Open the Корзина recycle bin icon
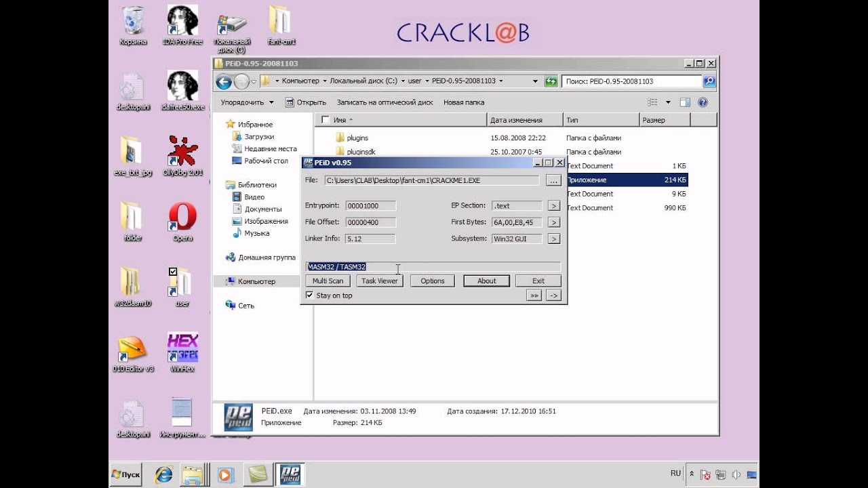 tap(133, 26)
